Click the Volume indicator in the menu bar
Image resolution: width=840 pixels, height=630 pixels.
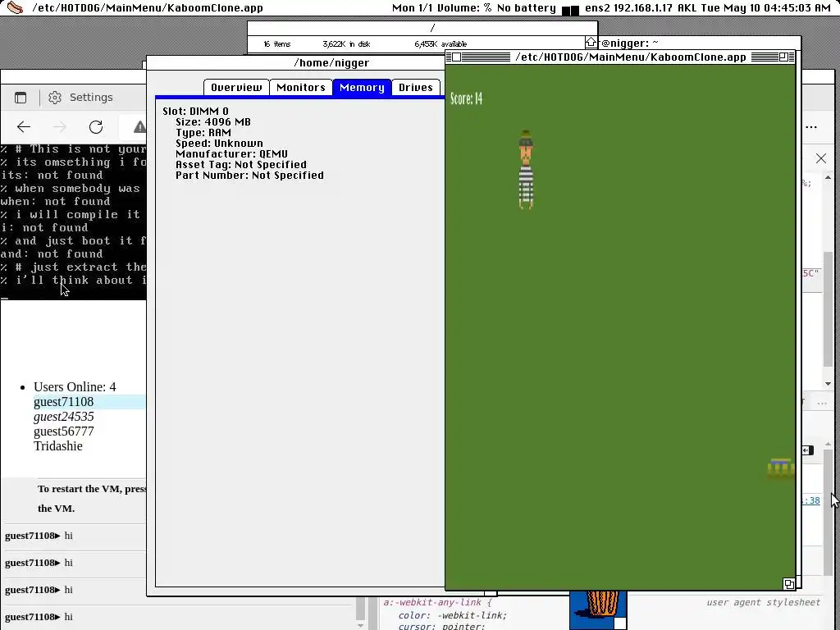464,8
